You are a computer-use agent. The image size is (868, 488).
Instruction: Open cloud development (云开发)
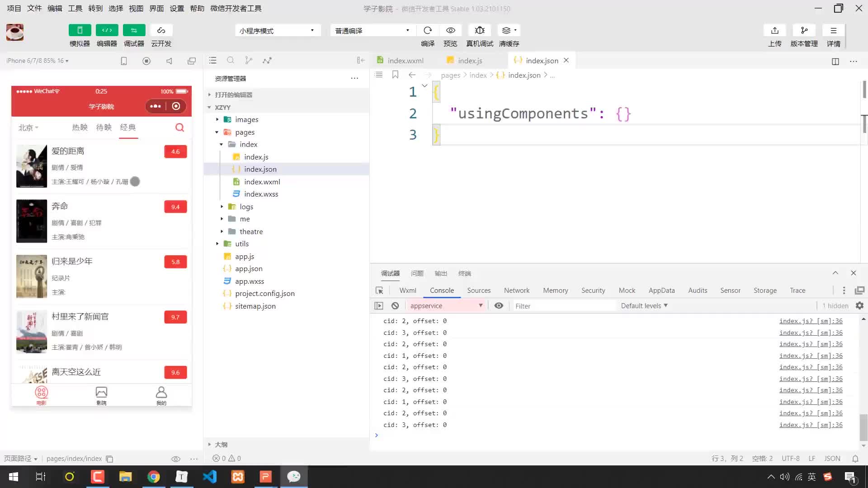pyautogui.click(x=161, y=30)
